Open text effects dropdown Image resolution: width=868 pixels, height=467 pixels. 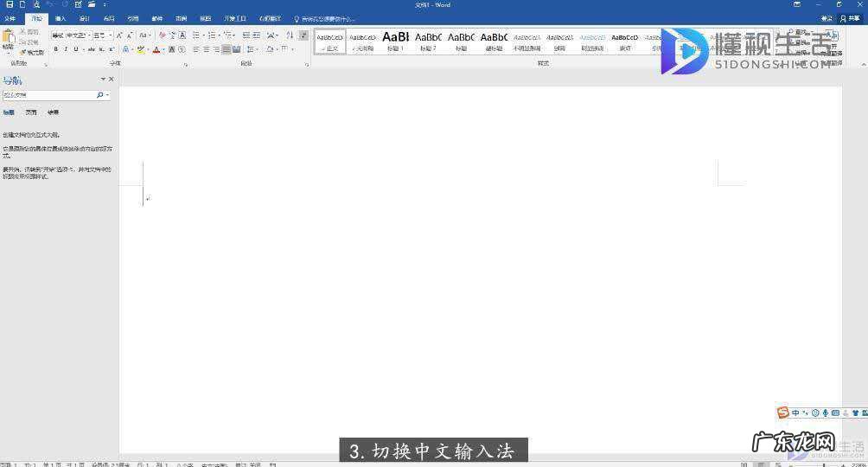pyautogui.click(x=127, y=49)
